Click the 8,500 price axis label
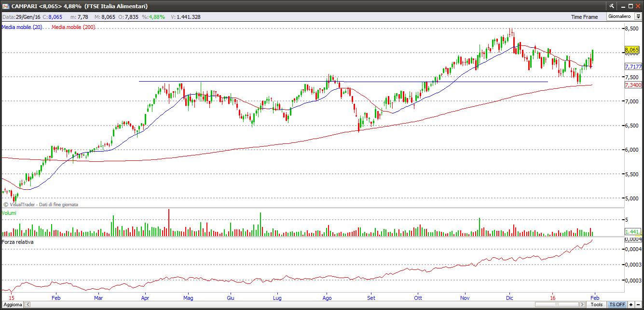 coord(631,29)
